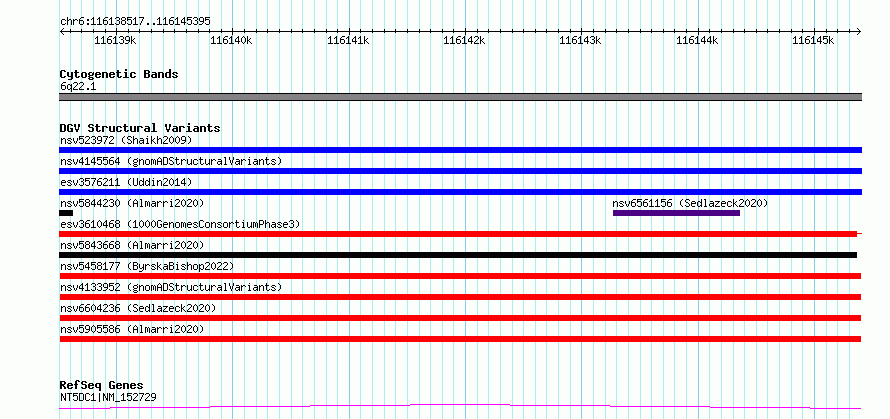Click the 116143k ruler tick label
Image resolution: width=890 pixels, height=419 pixels.
[581, 40]
